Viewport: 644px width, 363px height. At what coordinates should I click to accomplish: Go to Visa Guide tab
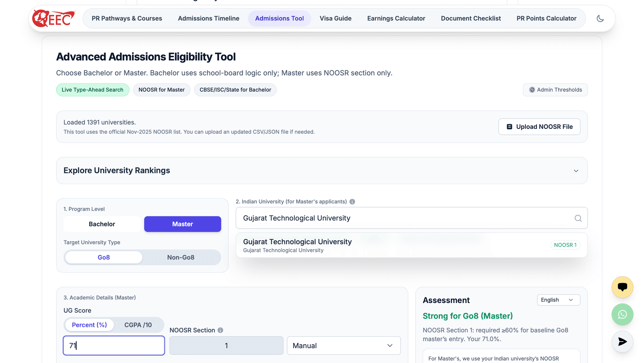click(335, 18)
